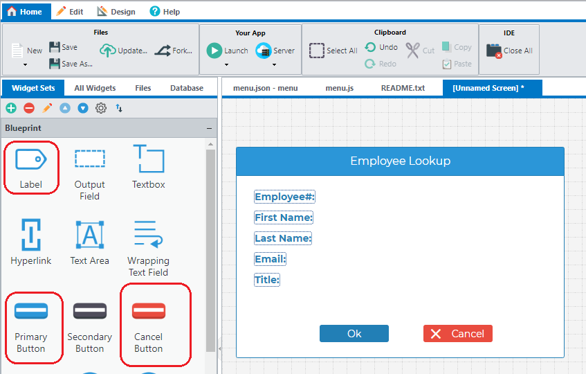Click the move down arrow icon
The width and height of the screenshot is (586, 374).
[83, 108]
